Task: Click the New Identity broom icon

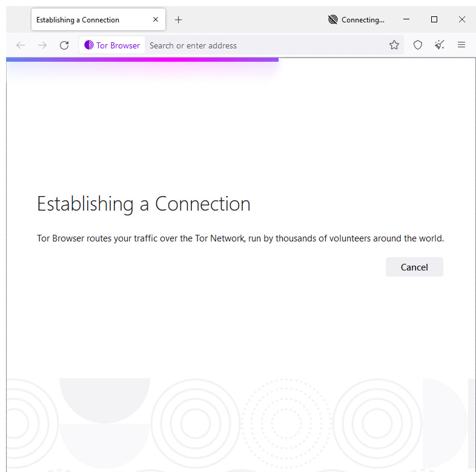Action: (x=439, y=45)
